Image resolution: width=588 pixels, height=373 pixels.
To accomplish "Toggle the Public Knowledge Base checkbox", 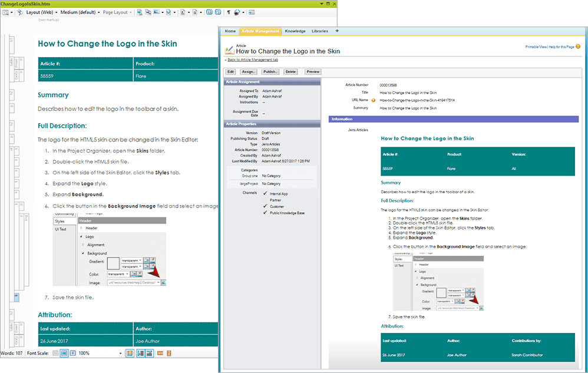I will 265,213.
